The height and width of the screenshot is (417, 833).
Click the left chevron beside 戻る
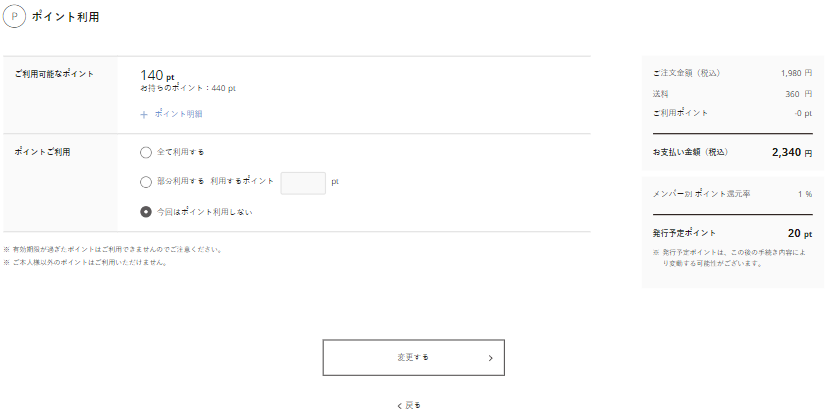click(399, 405)
